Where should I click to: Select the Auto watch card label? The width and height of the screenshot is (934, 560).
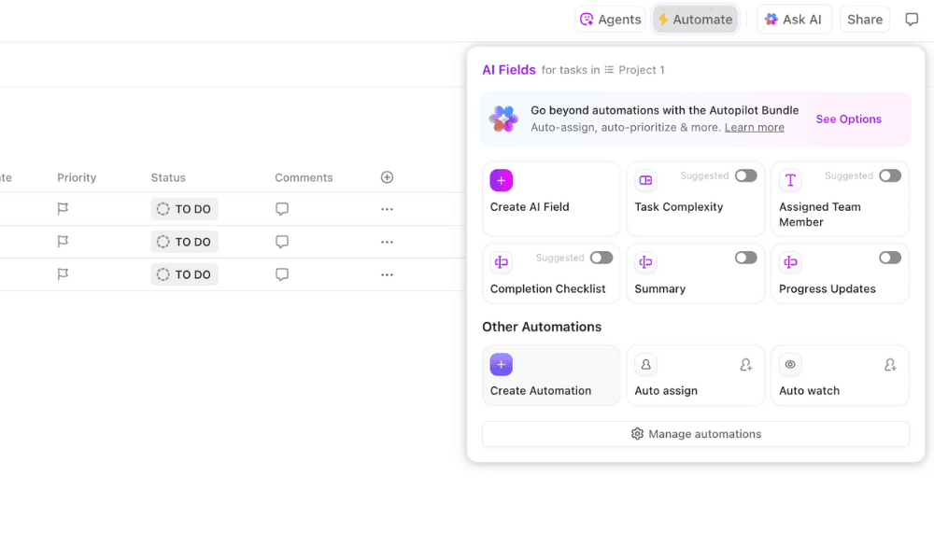tap(809, 391)
